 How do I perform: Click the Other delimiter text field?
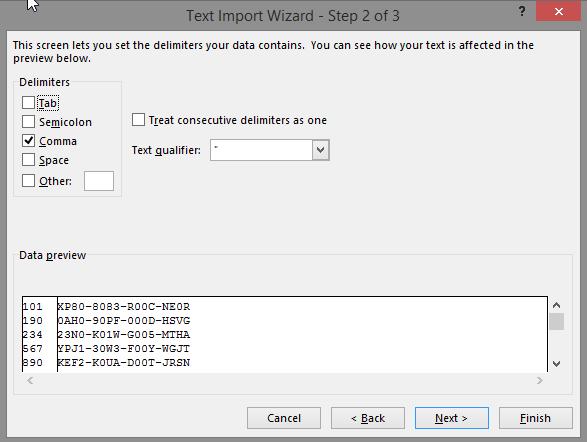(x=99, y=181)
